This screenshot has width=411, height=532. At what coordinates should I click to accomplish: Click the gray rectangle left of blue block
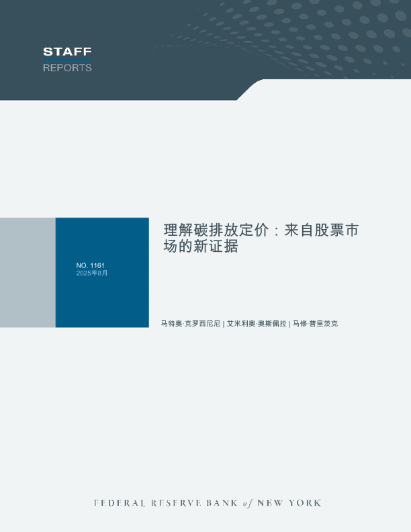28,272
